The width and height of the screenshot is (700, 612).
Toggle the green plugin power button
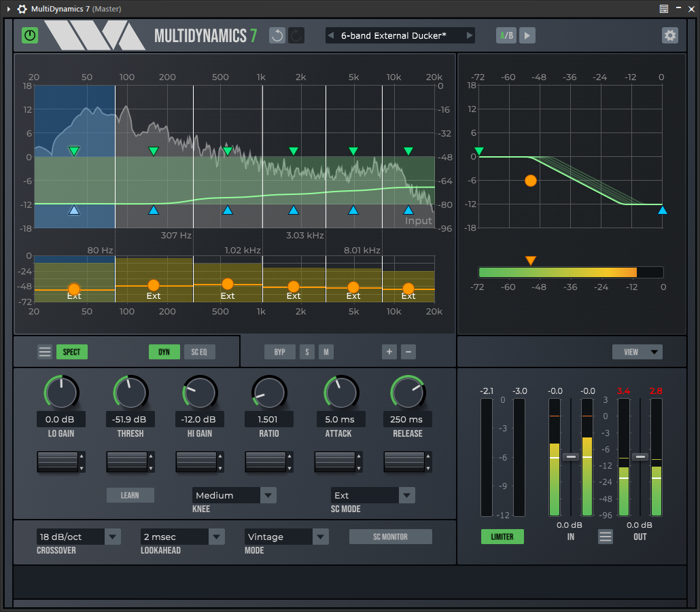30,35
